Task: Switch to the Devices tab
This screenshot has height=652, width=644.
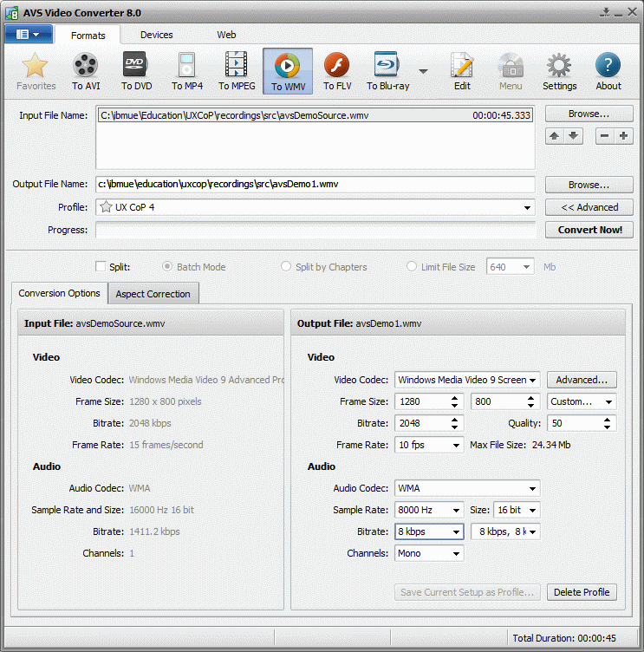Action: click(x=156, y=35)
